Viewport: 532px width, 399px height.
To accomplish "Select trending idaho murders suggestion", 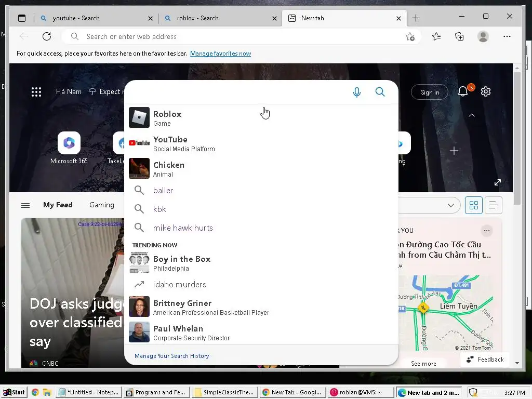I will [x=261, y=284].
